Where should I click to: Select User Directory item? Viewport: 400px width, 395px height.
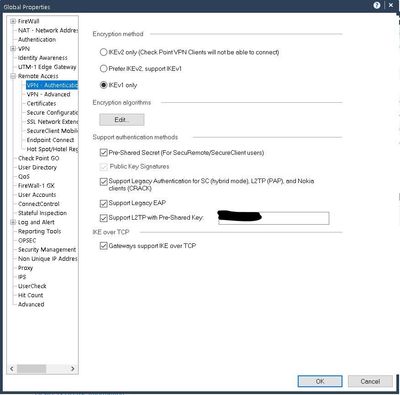tap(37, 167)
